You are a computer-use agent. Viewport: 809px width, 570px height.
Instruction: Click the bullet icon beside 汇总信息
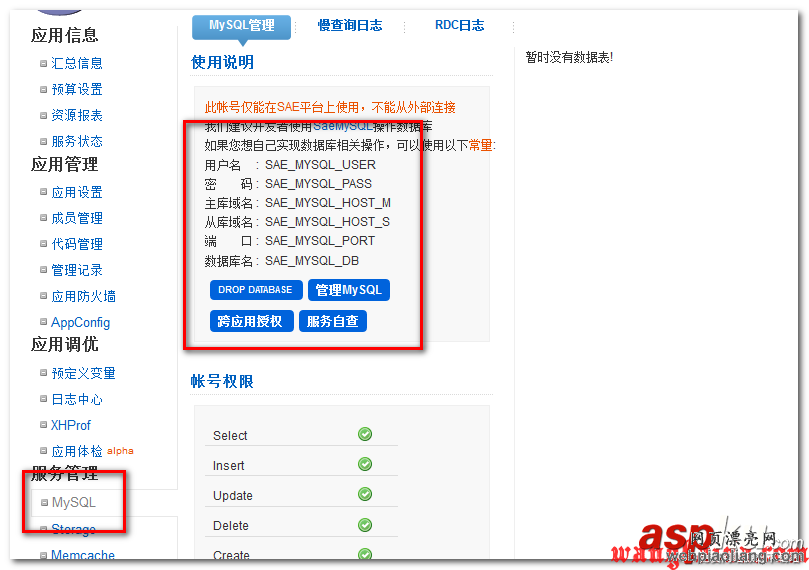tap(44, 63)
